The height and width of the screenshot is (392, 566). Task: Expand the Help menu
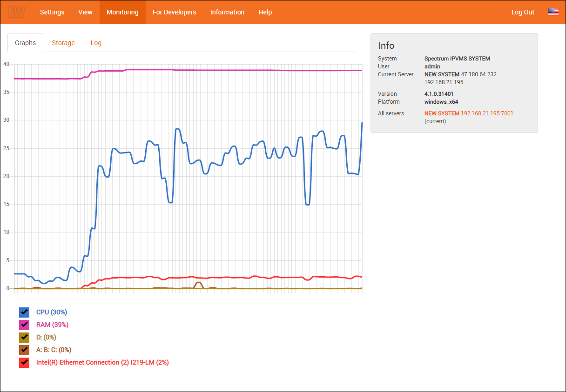click(265, 12)
